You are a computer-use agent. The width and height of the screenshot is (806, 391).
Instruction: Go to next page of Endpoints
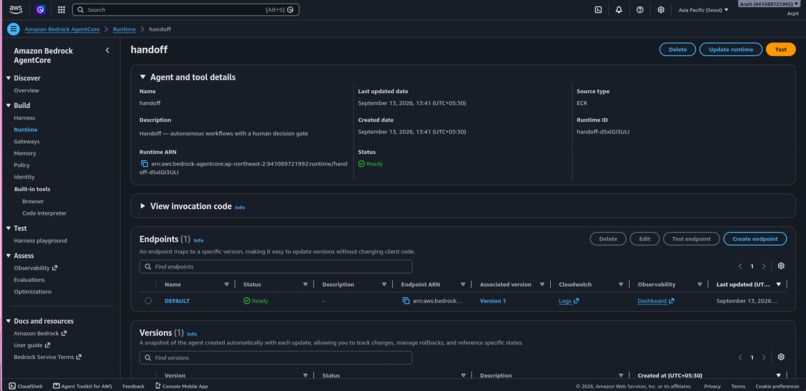(x=763, y=266)
